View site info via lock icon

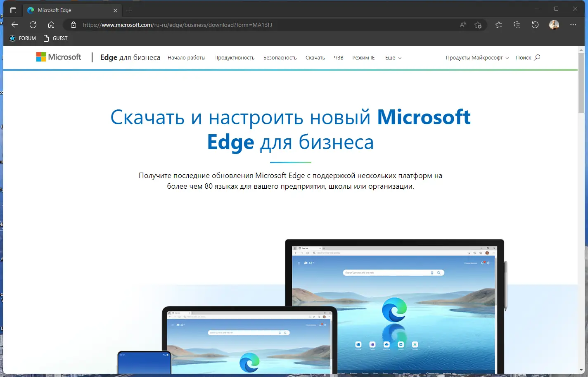click(x=73, y=25)
